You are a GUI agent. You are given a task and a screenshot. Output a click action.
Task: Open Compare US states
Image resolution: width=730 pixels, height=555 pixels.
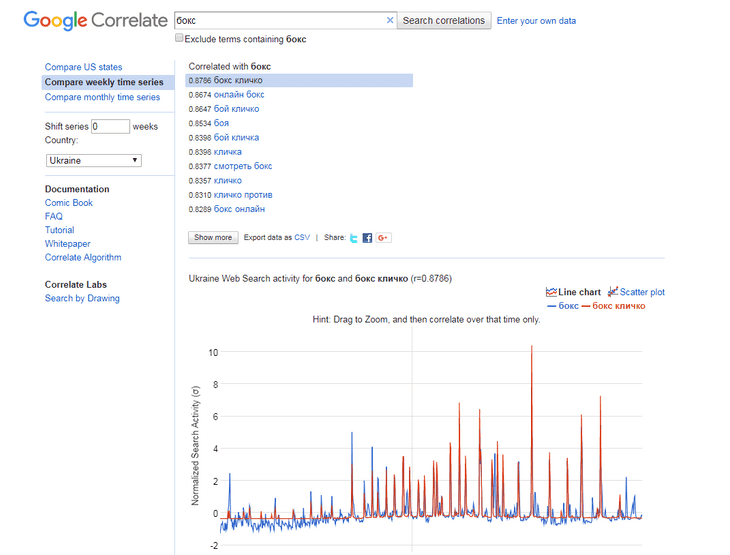click(83, 67)
